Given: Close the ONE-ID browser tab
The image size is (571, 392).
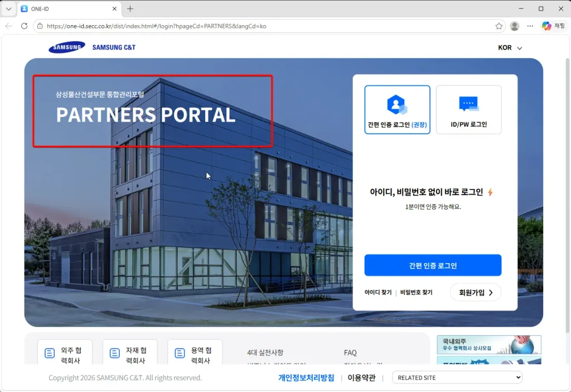Looking at the screenshot, I should (114, 9).
